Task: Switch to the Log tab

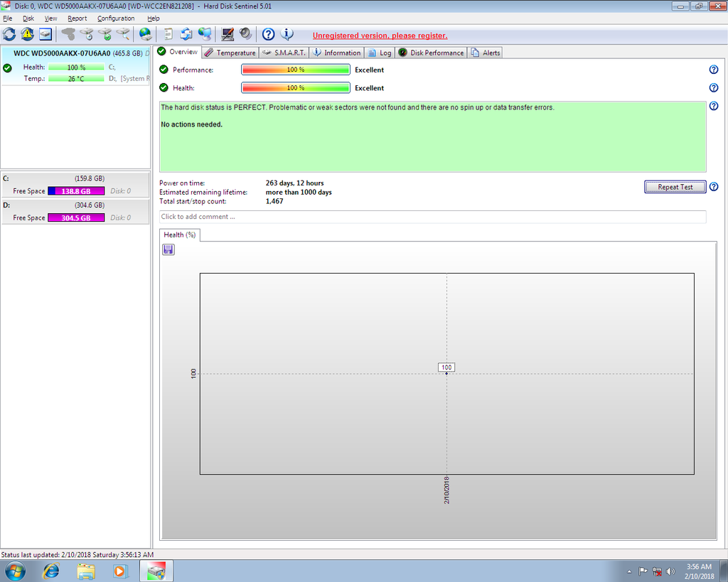Action: [380, 53]
